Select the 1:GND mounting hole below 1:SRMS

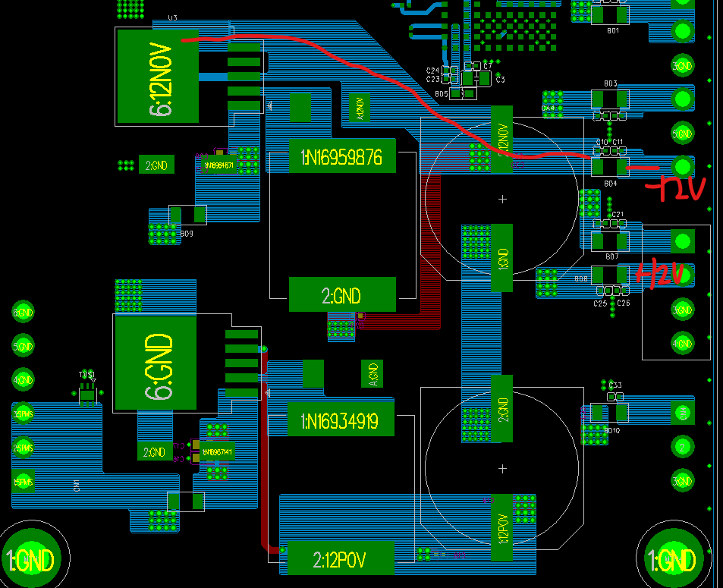(31, 558)
